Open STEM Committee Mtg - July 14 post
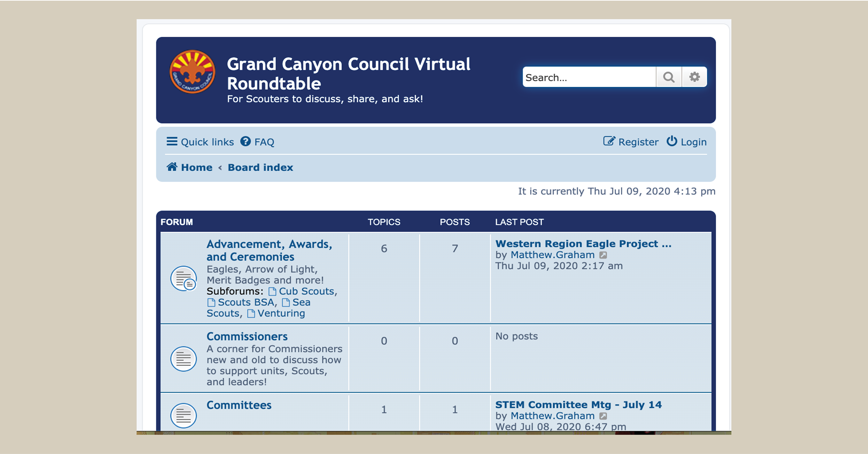The height and width of the screenshot is (454, 868). click(x=579, y=405)
